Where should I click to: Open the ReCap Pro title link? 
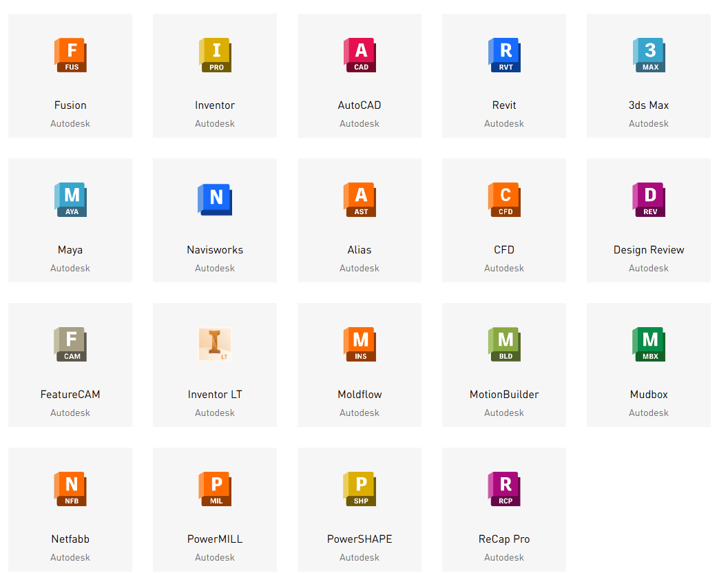click(504, 539)
